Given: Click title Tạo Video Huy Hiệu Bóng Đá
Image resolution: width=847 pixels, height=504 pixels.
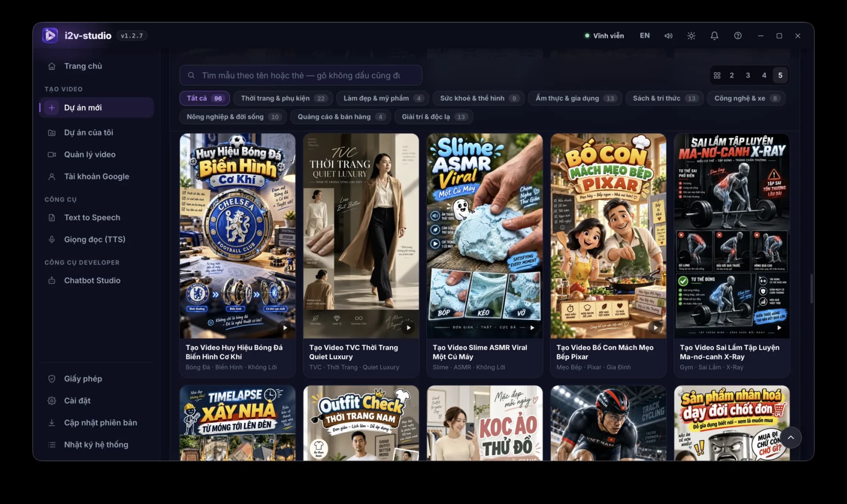Looking at the screenshot, I should [234, 352].
